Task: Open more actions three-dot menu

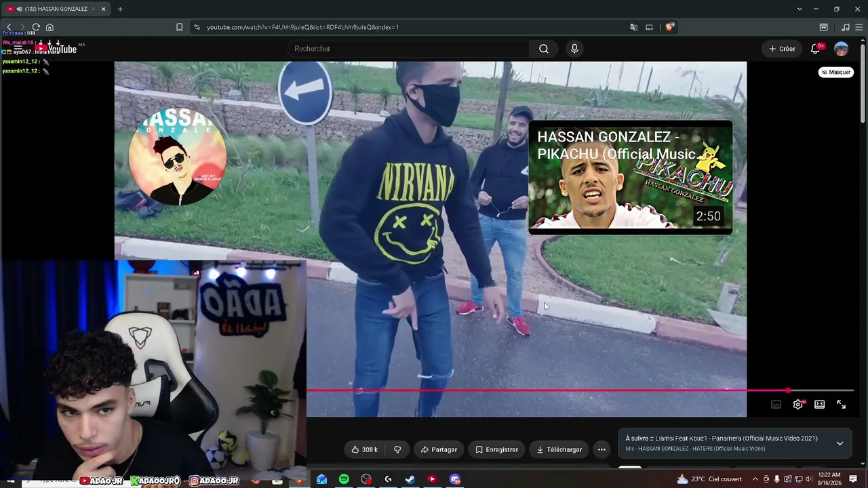Action: pyautogui.click(x=601, y=449)
